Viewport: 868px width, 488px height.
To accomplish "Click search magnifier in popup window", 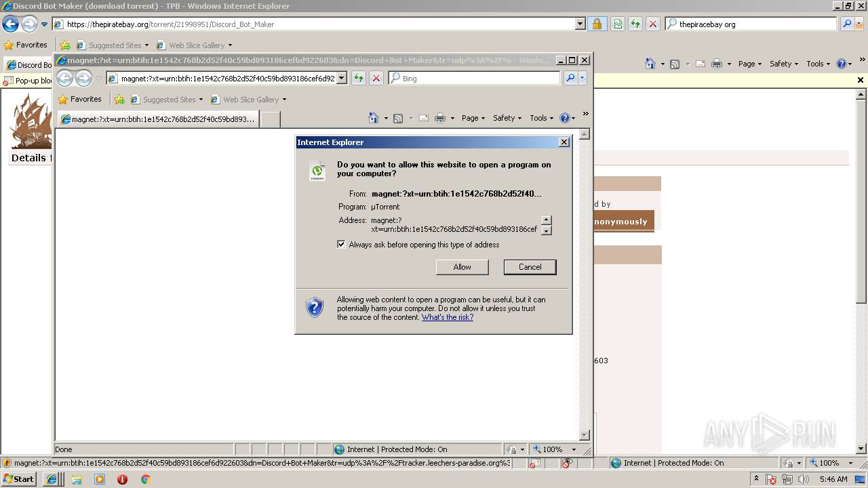I will tap(570, 79).
